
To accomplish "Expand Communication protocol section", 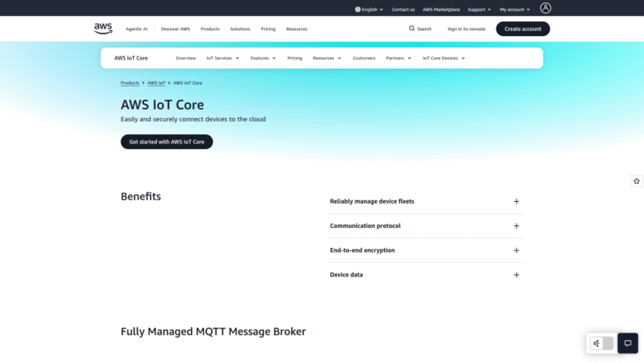I will click(x=425, y=225).
